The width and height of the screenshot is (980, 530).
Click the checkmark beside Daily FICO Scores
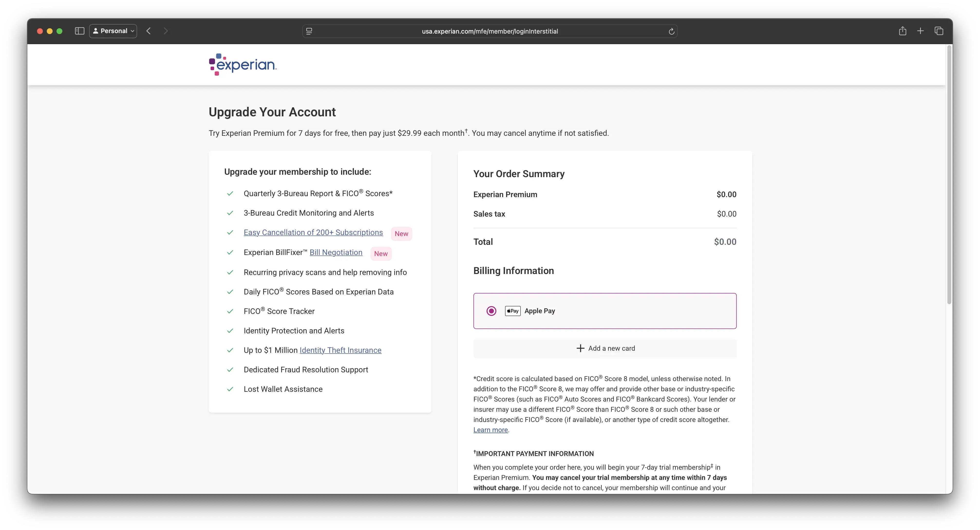[230, 292]
